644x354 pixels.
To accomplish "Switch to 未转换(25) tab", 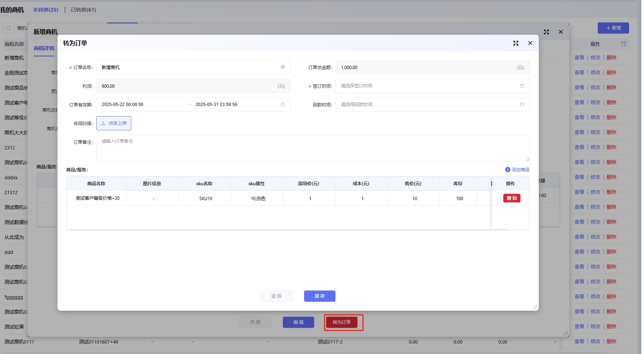I will click(46, 10).
